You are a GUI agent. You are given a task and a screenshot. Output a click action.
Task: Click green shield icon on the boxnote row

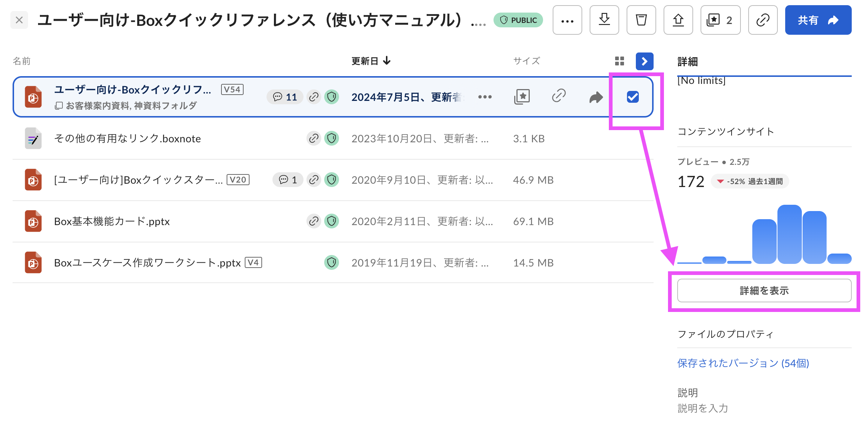tap(332, 138)
